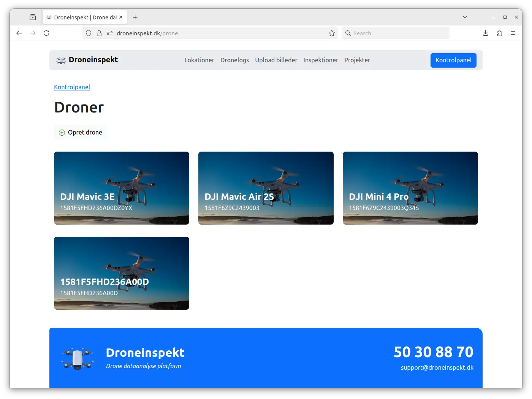Select the Droneinspekt | Drone browser tab
Image resolution: width=532 pixels, height=399 pixels.
click(x=85, y=17)
